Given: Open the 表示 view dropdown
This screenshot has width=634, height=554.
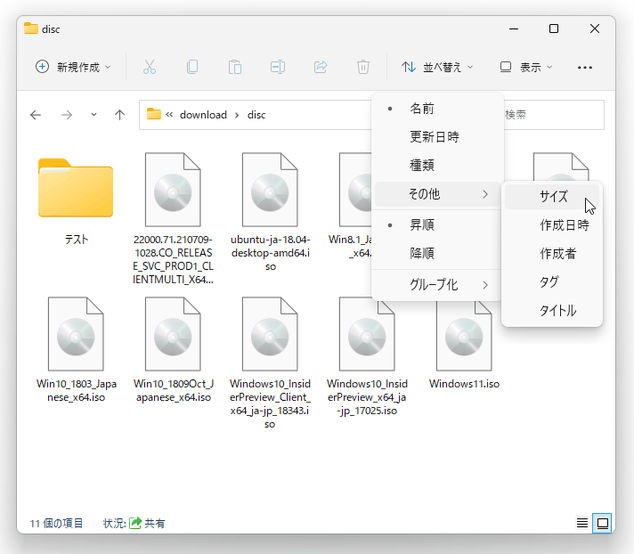Looking at the screenshot, I should (x=526, y=67).
